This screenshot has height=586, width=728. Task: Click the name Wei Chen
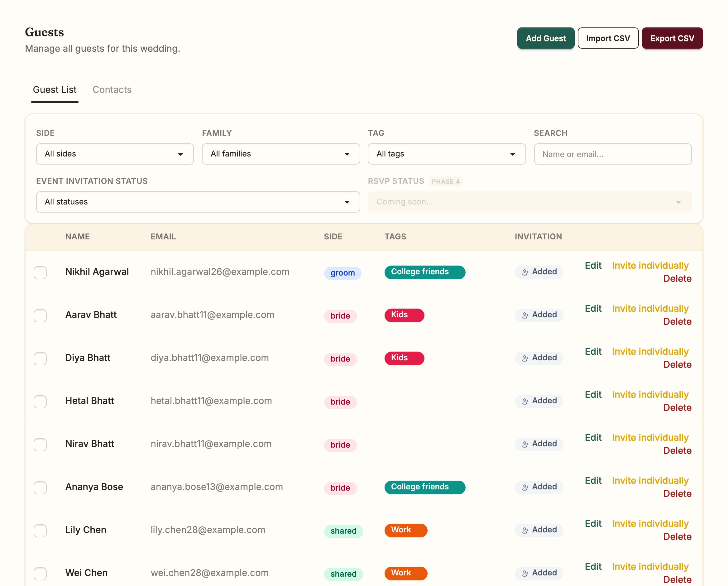point(86,573)
